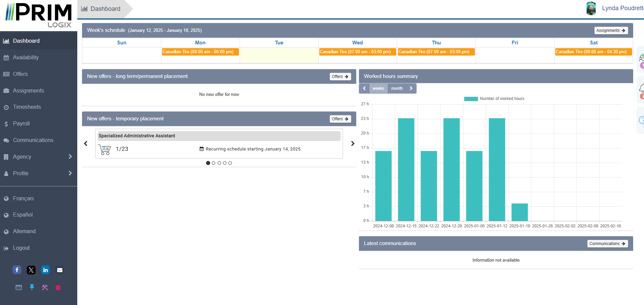
Task: Show next temporary placement offer
Action: pos(353,144)
